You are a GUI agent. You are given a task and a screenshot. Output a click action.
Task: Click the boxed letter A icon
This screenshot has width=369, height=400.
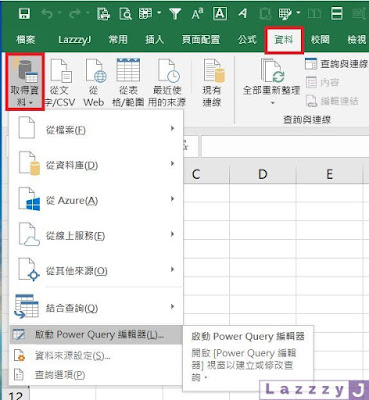point(220,14)
